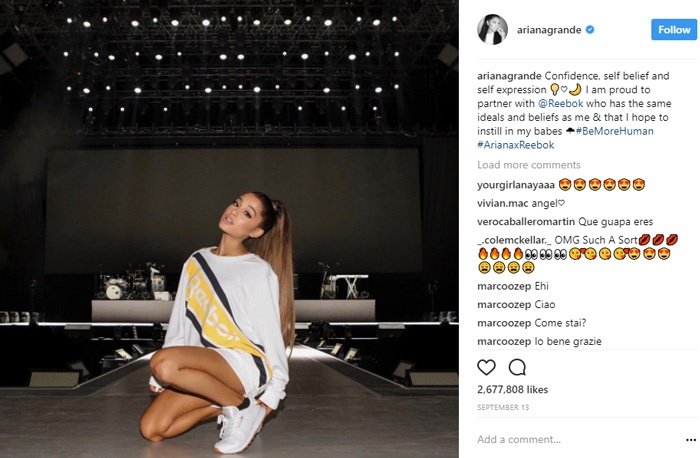This screenshot has width=700, height=458.
Task: Open marcoozep profile from the Ehi comment
Action: [504, 286]
